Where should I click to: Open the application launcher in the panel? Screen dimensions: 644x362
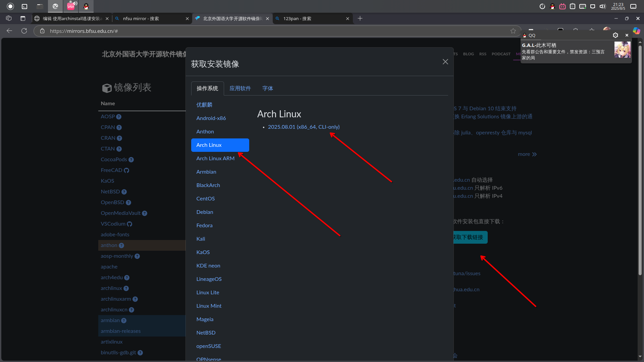pyautogui.click(x=10, y=6)
